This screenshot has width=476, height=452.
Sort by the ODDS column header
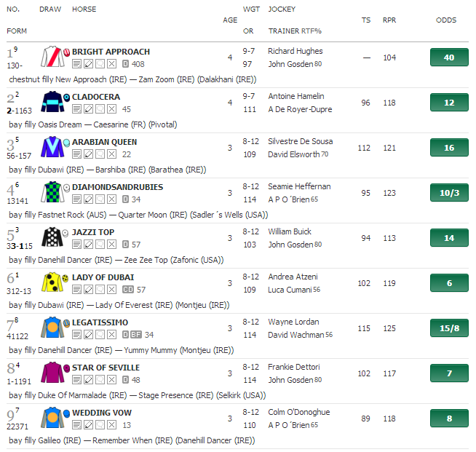[446, 20]
